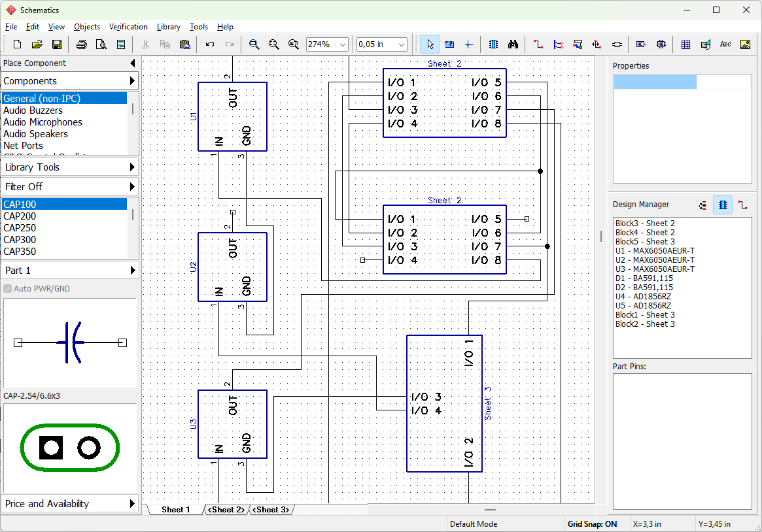Click the HB hierarchy block icon

[x=661, y=44]
